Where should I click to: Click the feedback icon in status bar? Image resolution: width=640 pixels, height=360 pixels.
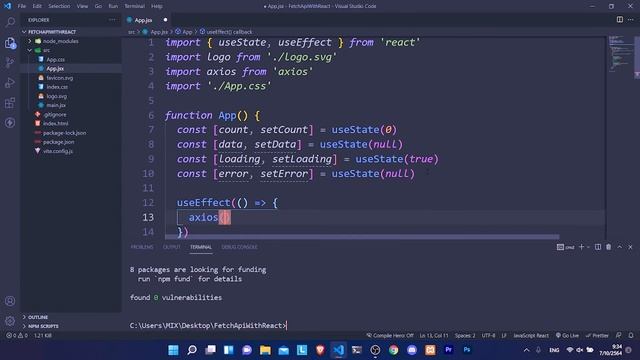pos(619,336)
